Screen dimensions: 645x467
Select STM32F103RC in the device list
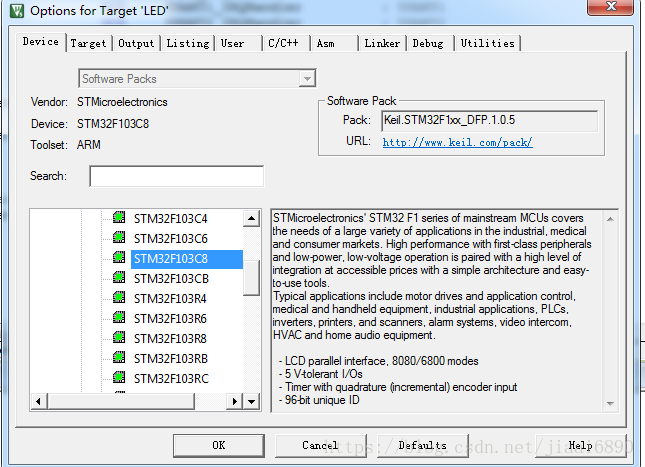(x=171, y=379)
